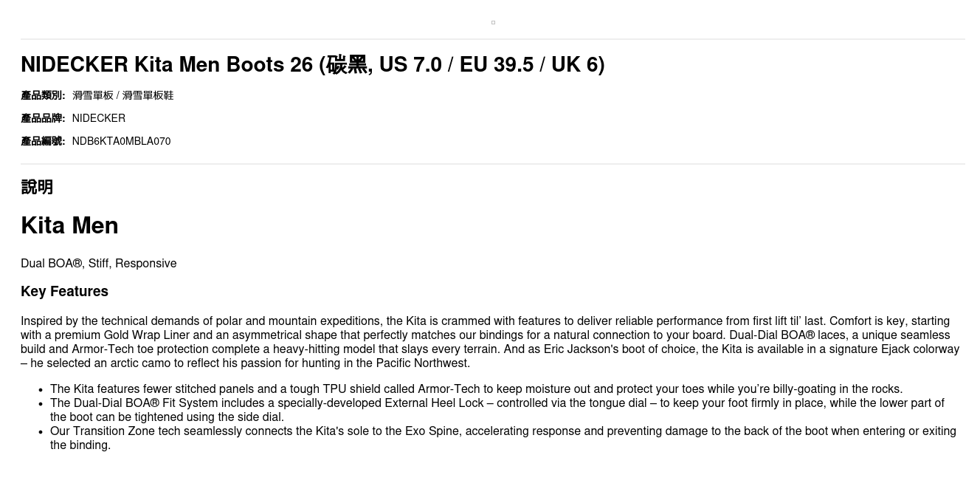Viewport: 980px width, 486px height.
Task: Click the large Kita Men heading
Action: tap(69, 225)
